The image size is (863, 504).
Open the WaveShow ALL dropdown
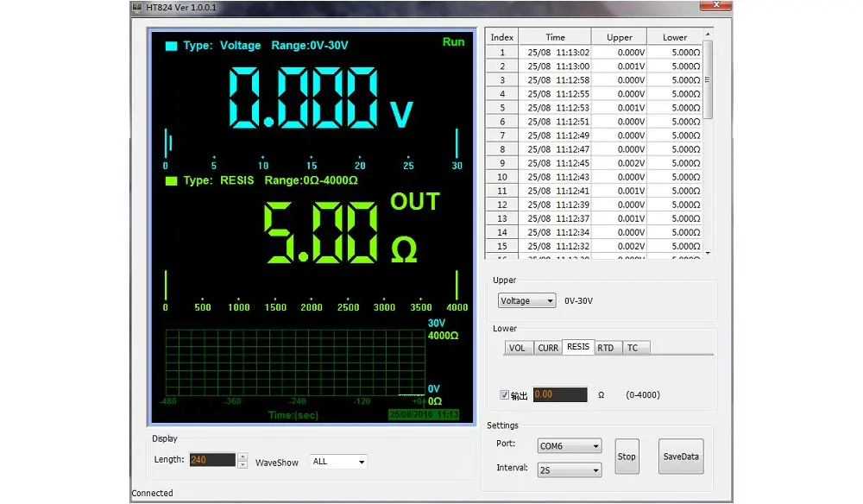click(338, 462)
